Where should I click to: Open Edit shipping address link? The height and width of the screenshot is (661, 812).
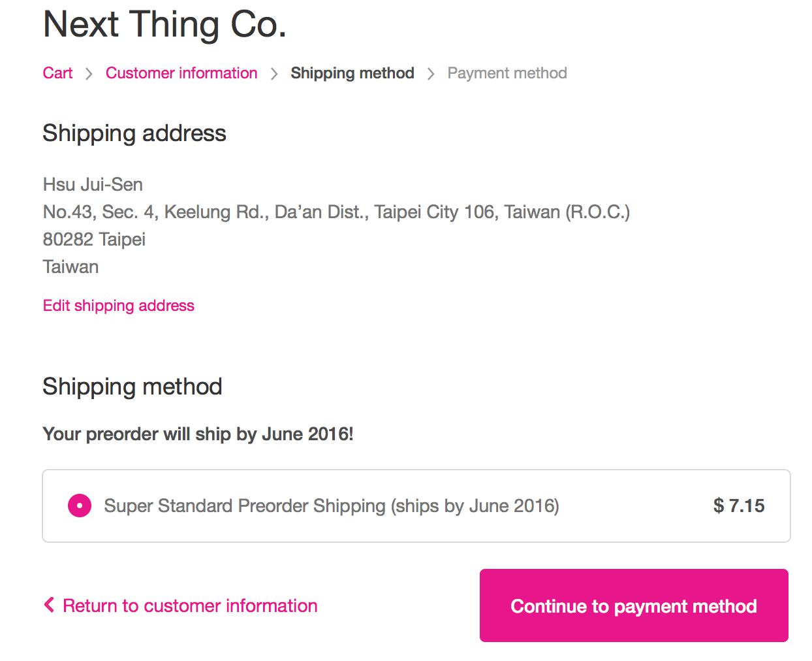(119, 306)
